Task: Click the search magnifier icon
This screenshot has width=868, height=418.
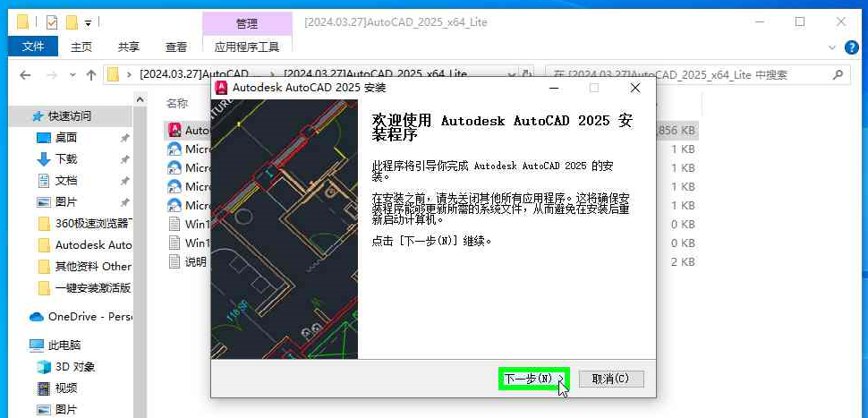Action: tap(838, 75)
